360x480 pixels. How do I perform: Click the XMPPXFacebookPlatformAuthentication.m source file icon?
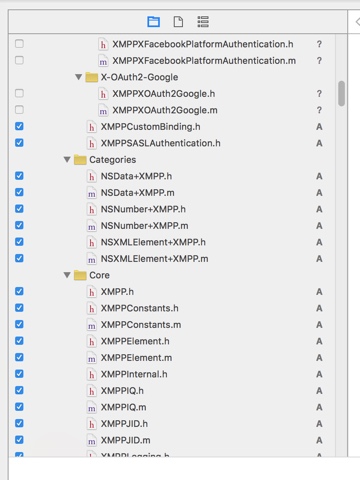[x=103, y=61]
